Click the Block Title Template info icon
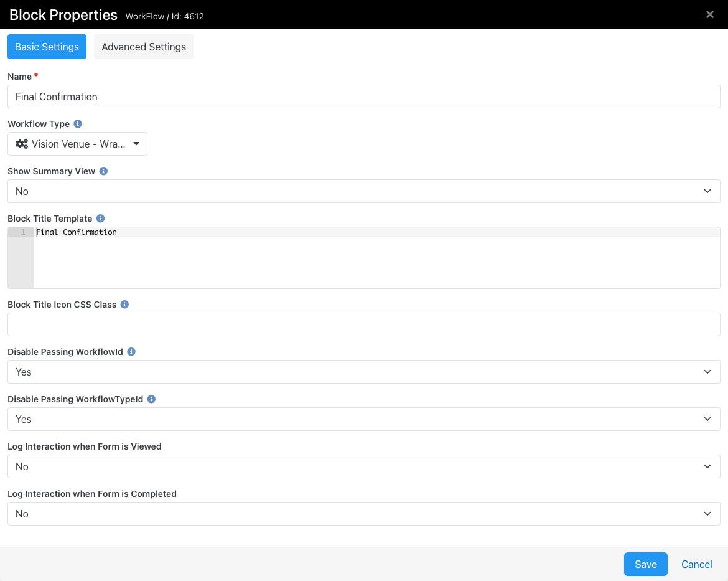This screenshot has width=728, height=581. [x=100, y=219]
